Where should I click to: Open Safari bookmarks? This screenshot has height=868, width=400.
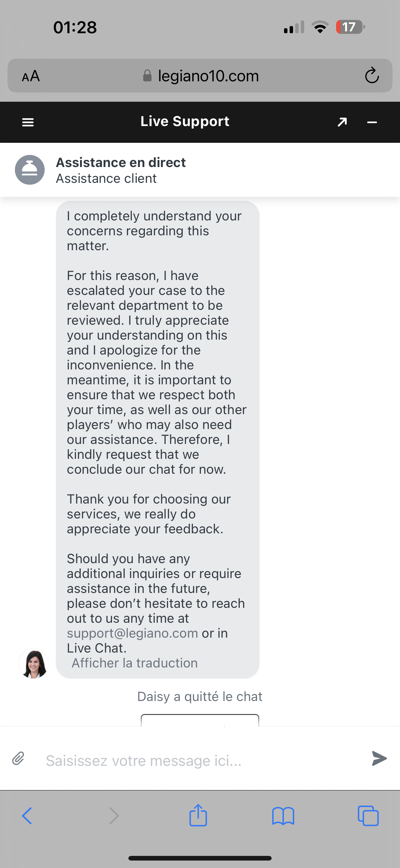(283, 816)
